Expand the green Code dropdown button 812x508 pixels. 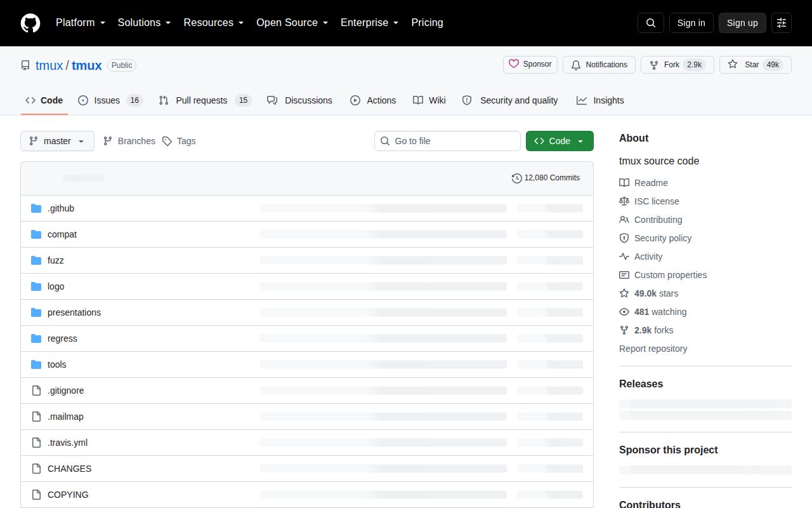pos(560,141)
